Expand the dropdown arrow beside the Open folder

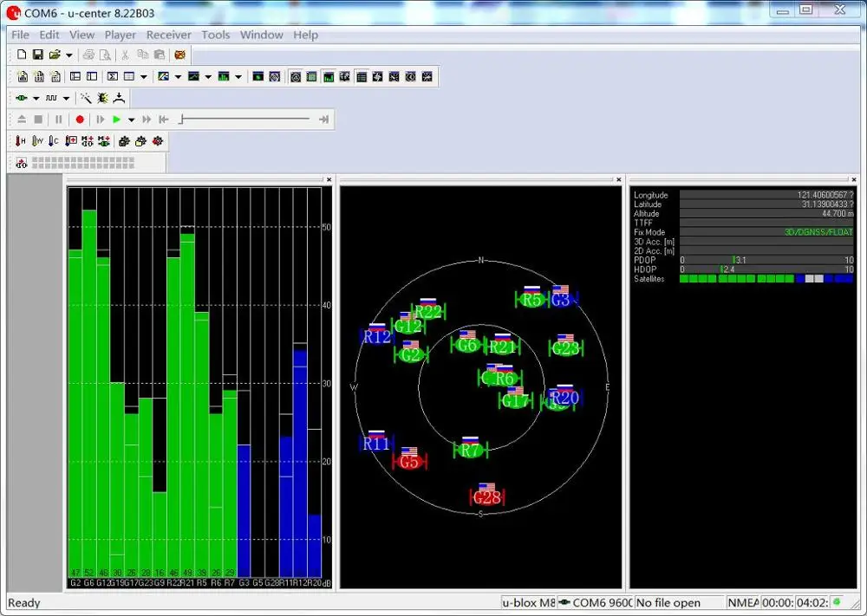coord(69,55)
